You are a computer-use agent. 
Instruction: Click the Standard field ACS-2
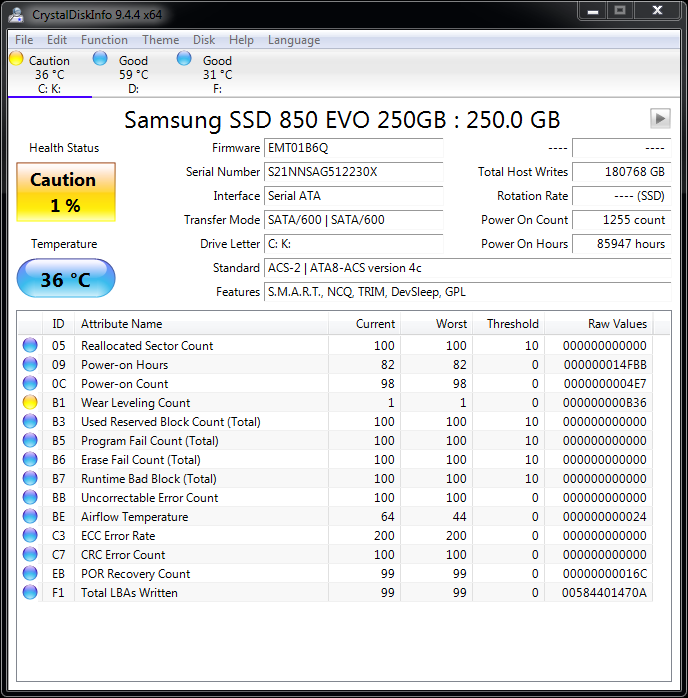(468, 268)
